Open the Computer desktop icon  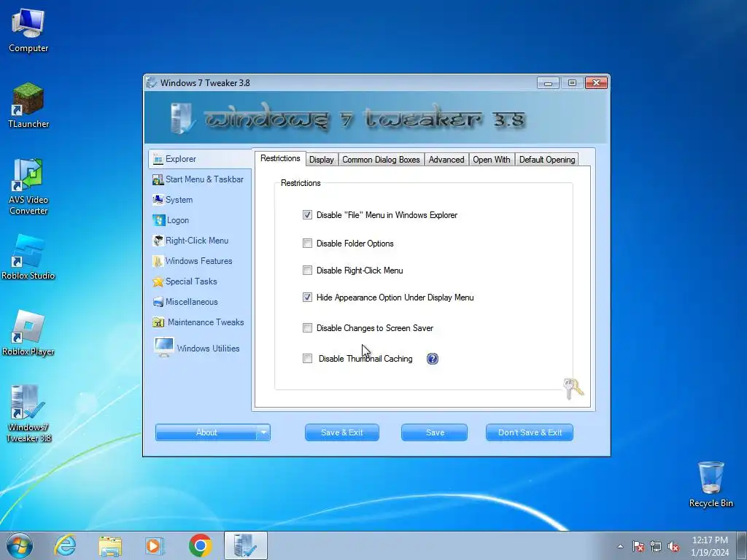(28, 31)
